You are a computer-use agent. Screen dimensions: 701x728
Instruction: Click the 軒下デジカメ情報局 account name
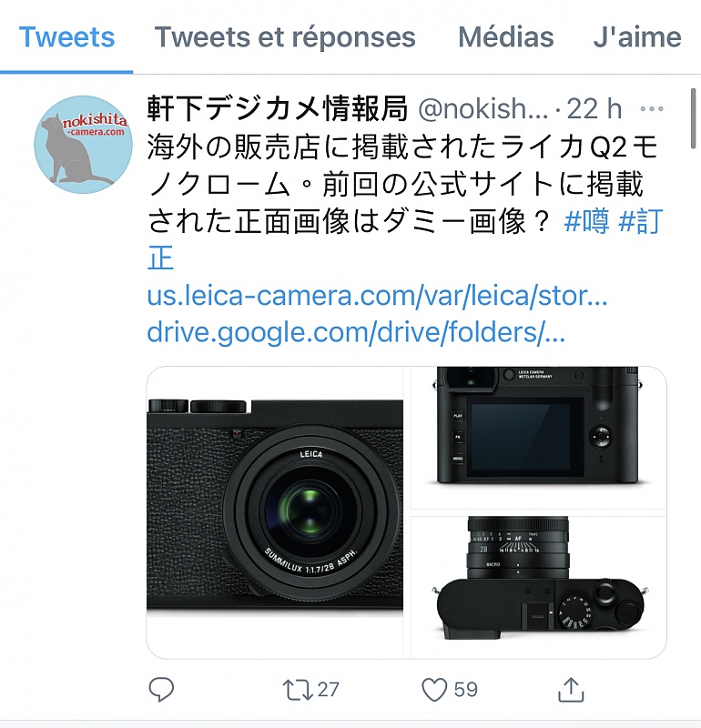(278, 108)
